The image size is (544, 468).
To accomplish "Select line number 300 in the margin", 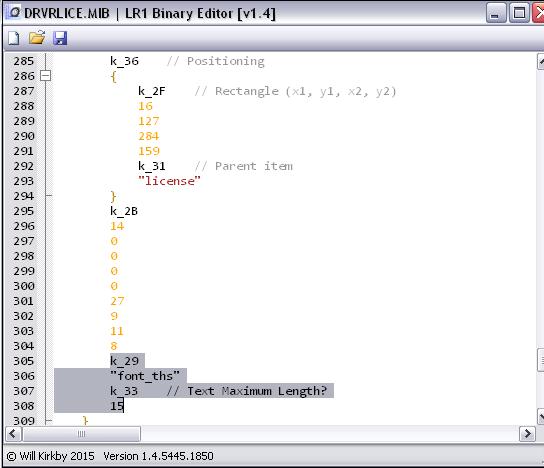I will 24,286.
